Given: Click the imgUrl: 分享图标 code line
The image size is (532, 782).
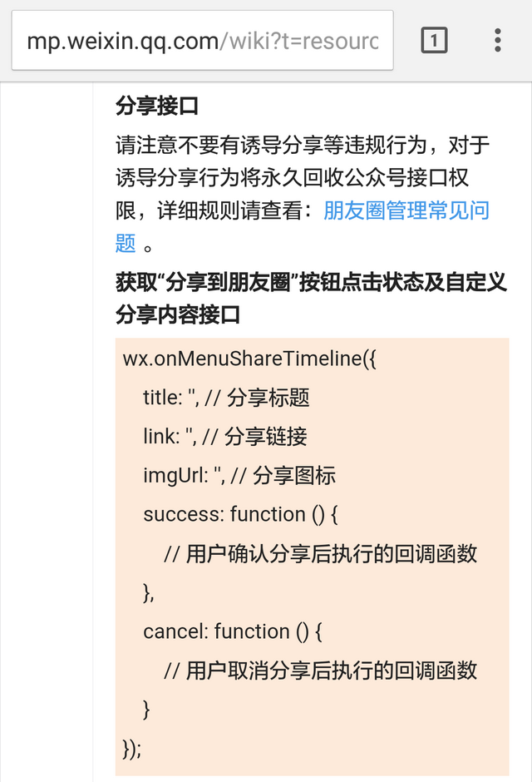Looking at the screenshot, I should [239, 476].
